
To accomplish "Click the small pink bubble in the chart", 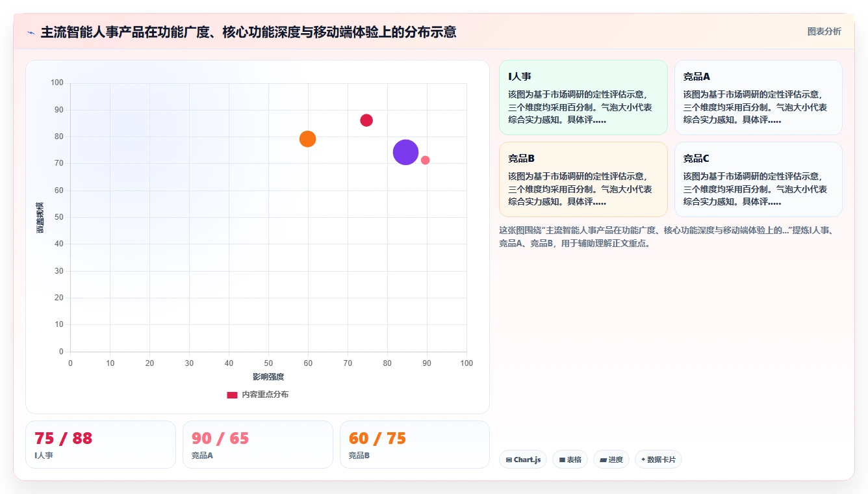I will (425, 160).
